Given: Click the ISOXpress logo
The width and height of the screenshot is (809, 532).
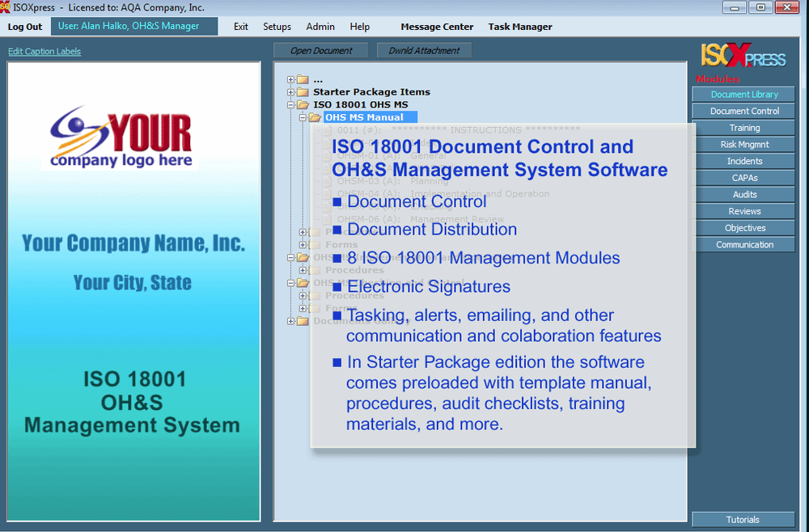Looking at the screenshot, I should tap(743, 56).
